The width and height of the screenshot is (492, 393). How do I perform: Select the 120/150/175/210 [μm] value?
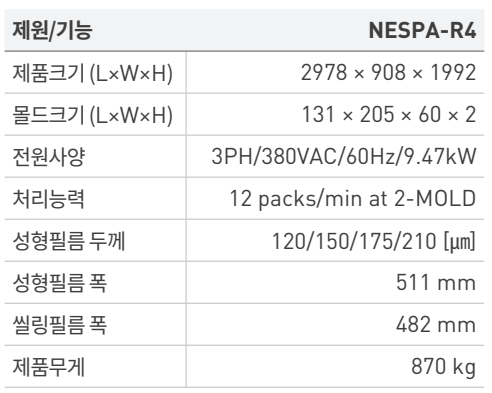pyautogui.click(x=374, y=241)
